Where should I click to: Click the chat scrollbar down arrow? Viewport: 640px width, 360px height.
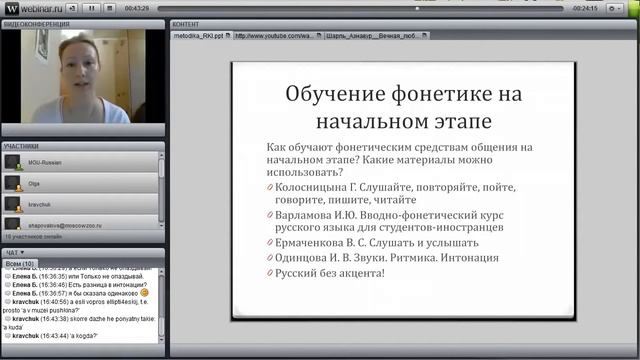(x=162, y=340)
